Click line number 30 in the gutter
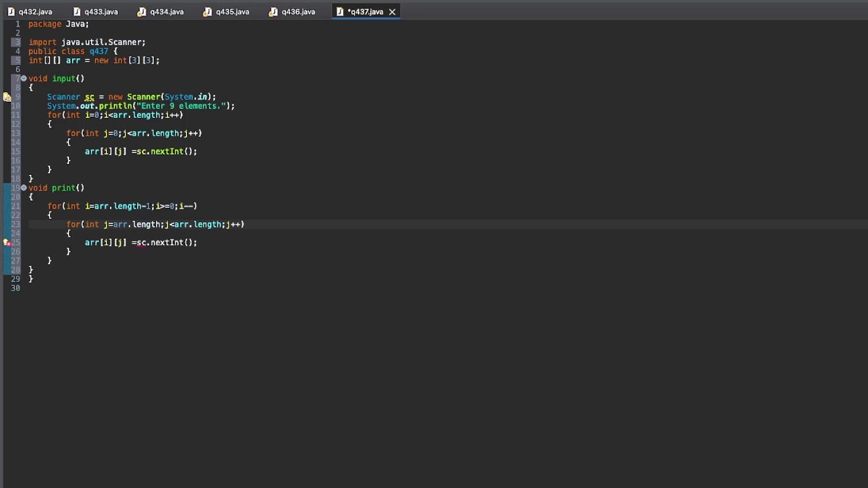868x488 pixels. [16, 288]
